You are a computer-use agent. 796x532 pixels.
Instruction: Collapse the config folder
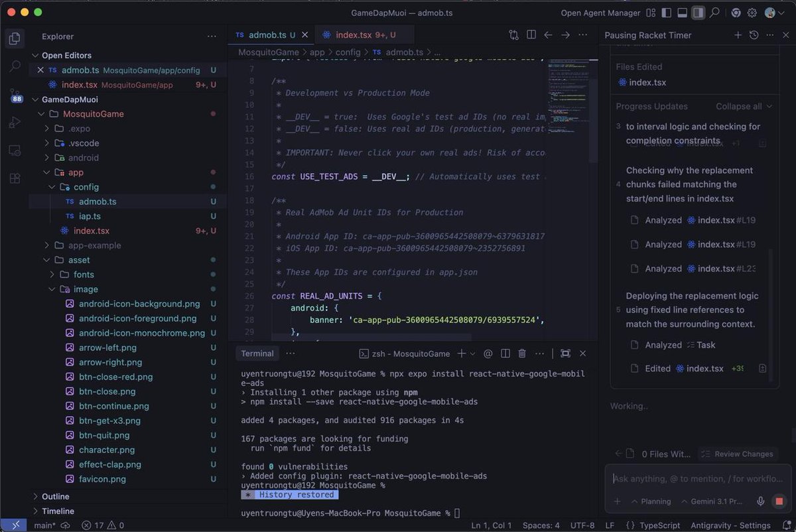pos(86,187)
